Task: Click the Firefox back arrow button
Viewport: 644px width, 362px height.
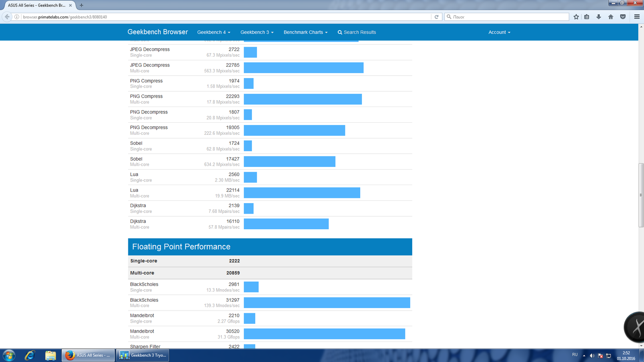Action: tap(7, 17)
